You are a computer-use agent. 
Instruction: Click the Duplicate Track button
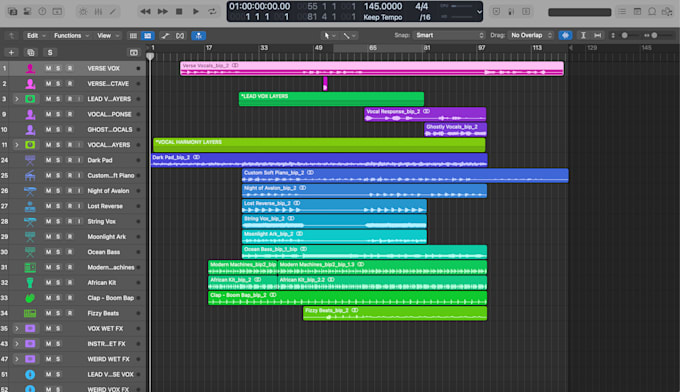click(30, 52)
